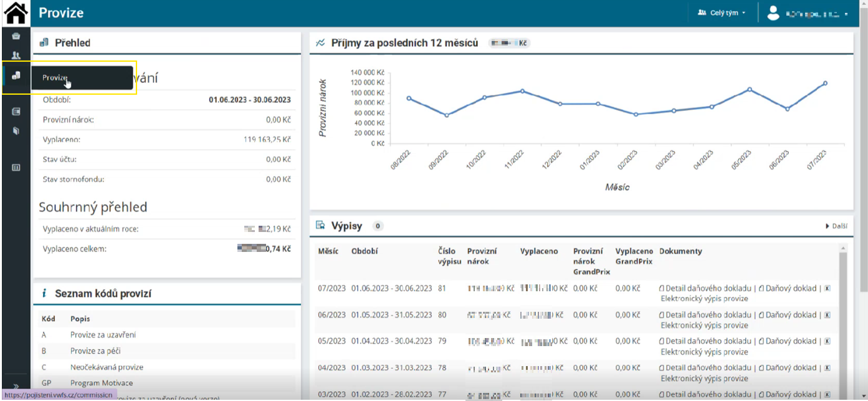Click the user avatar icon in header
The width and height of the screenshot is (868, 401).
pos(773,12)
